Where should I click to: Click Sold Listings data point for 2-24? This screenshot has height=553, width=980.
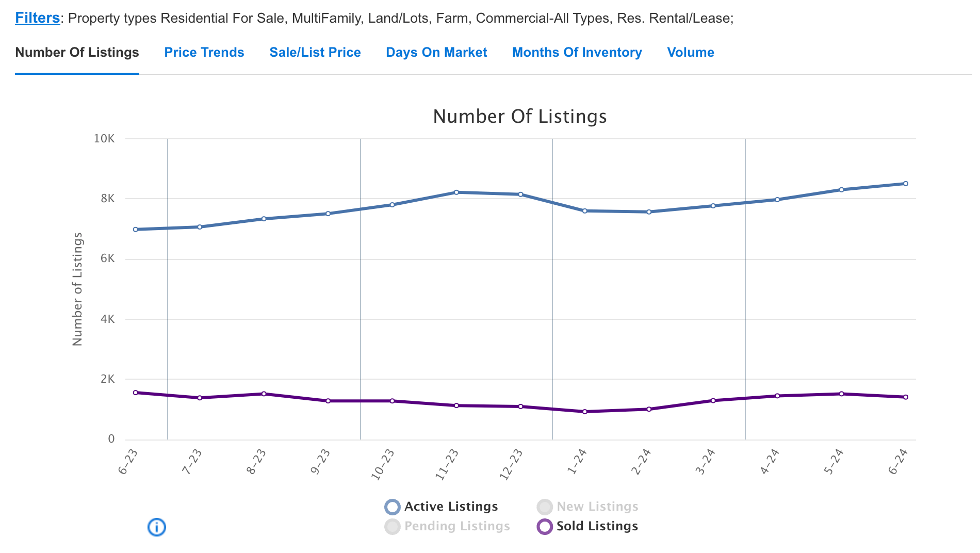pyautogui.click(x=649, y=409)
